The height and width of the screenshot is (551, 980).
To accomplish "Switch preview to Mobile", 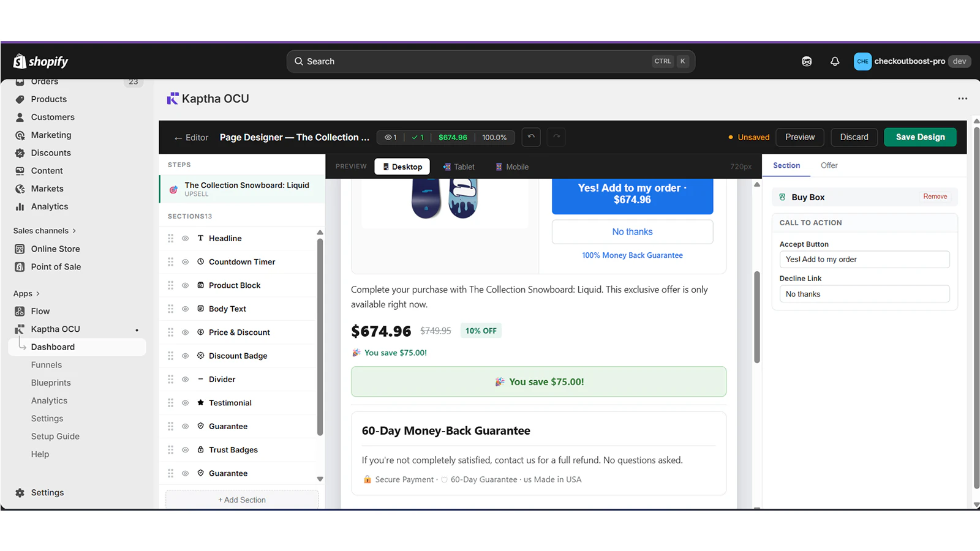I will point(512,167).
